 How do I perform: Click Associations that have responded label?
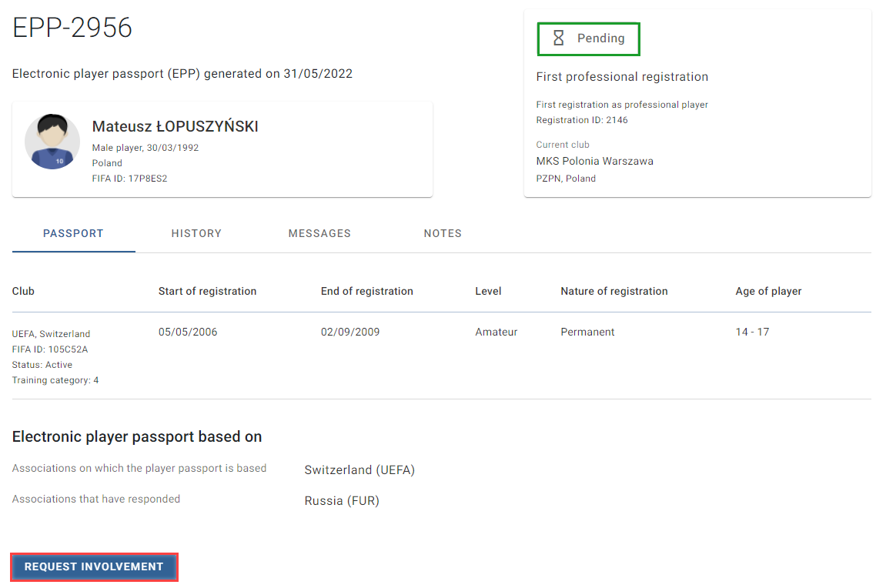96,499
